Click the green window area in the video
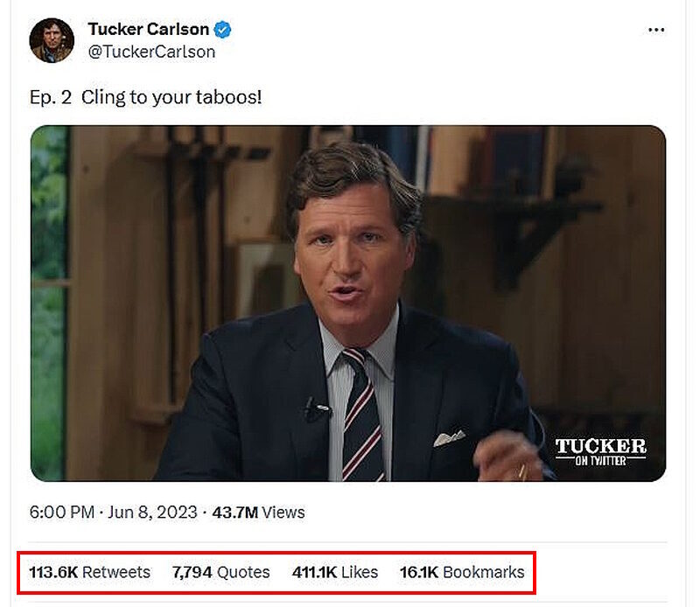The width and height of the screenshot is (700, 607). 50,303
